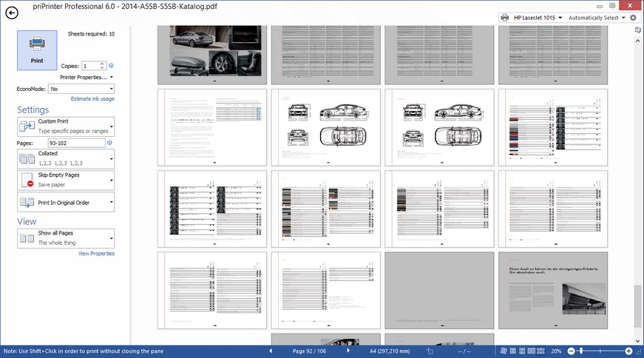
Task: Click the info icon beside Pages field
Action: click(109, 143)
